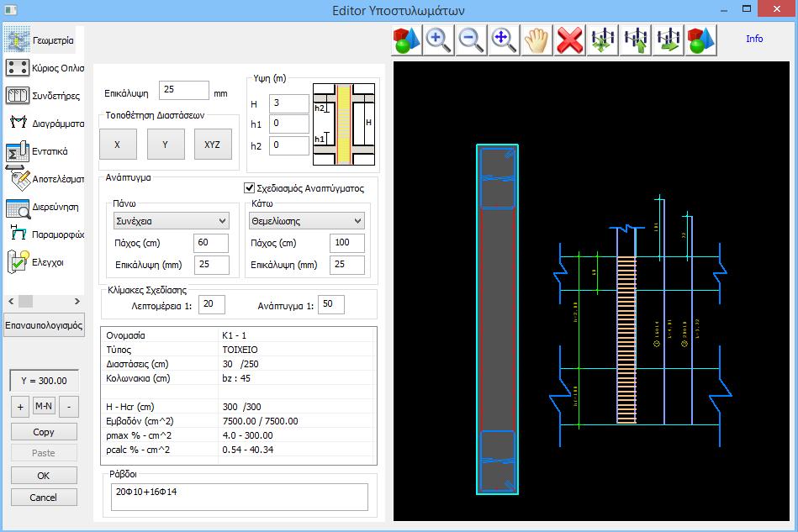Click the column heights diagram thumbnail

(344, 124)
